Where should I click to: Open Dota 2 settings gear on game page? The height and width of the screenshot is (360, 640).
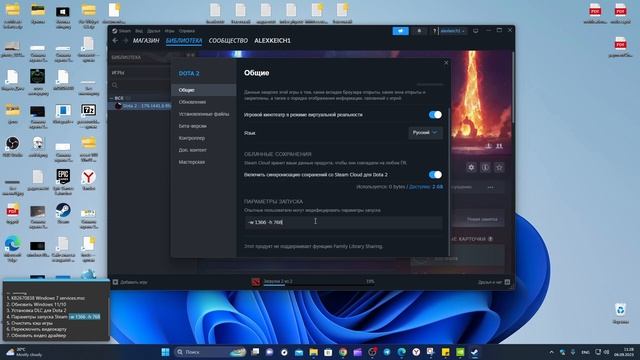click(471, 167)
